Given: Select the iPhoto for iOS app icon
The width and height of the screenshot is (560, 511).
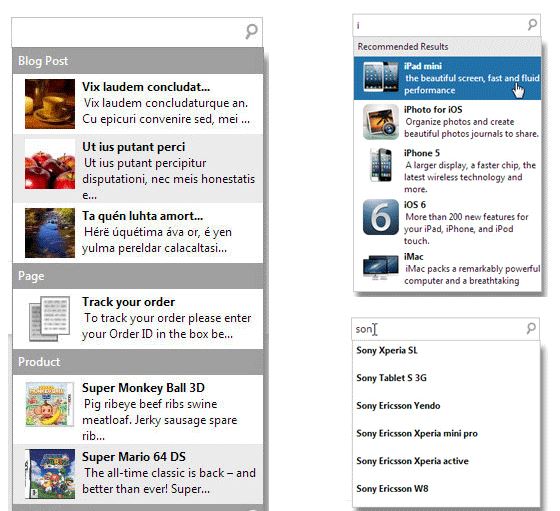Looking at the screenshot, I should [381, 122].
